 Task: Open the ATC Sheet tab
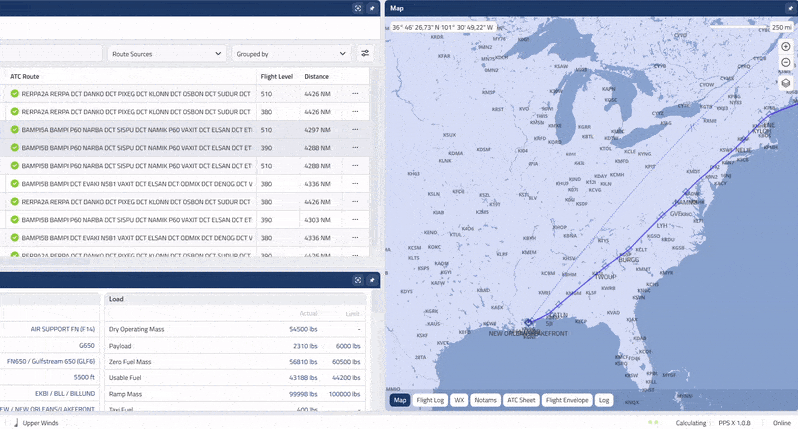[521, 400]
